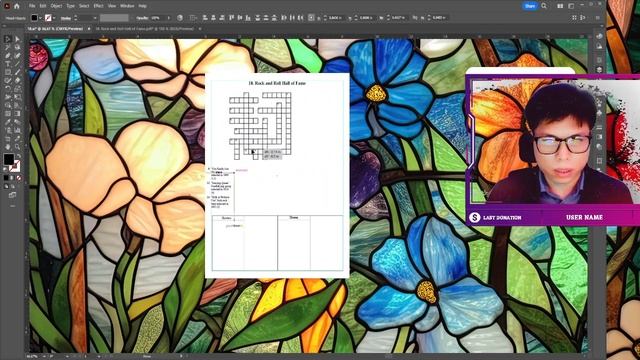Select the Pen tool
640x360 pixels.
coord(7,55)
